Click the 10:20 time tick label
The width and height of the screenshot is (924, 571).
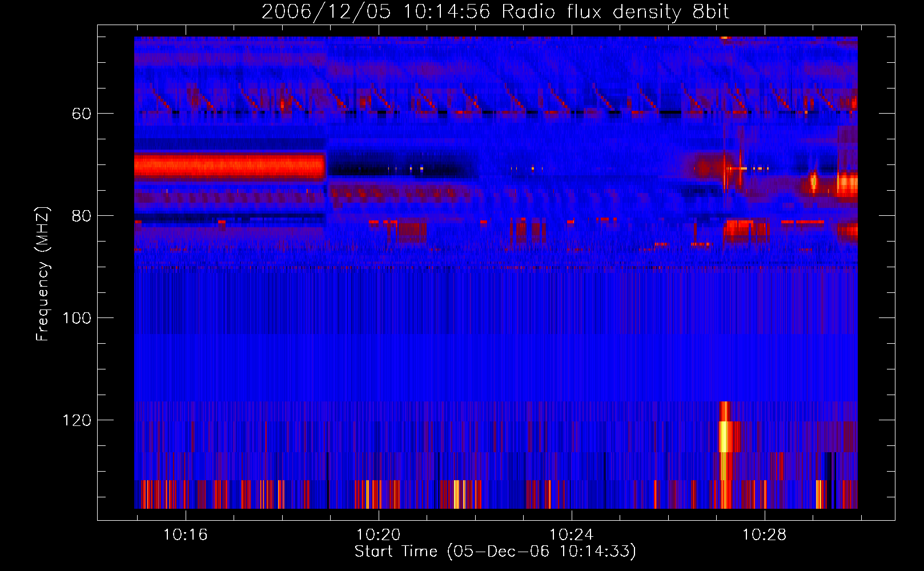coord(379,535)
